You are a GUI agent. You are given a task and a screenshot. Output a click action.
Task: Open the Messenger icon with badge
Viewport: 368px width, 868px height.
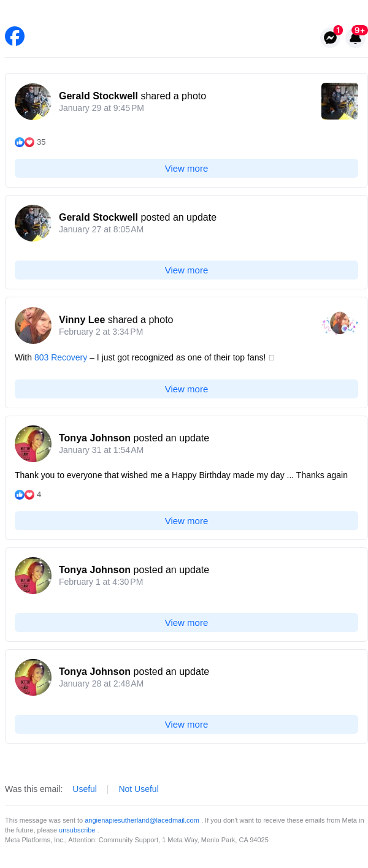click(330, 38)
